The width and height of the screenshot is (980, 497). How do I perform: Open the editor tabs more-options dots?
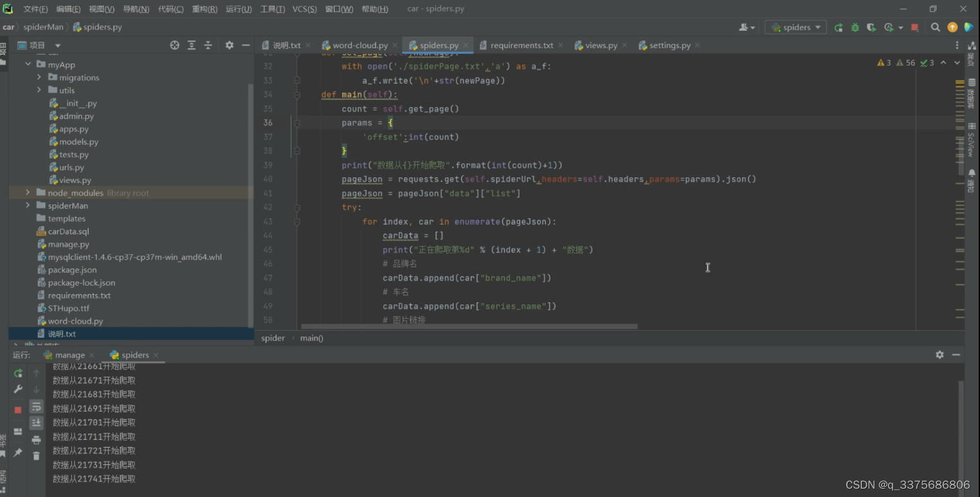[957, 45]
